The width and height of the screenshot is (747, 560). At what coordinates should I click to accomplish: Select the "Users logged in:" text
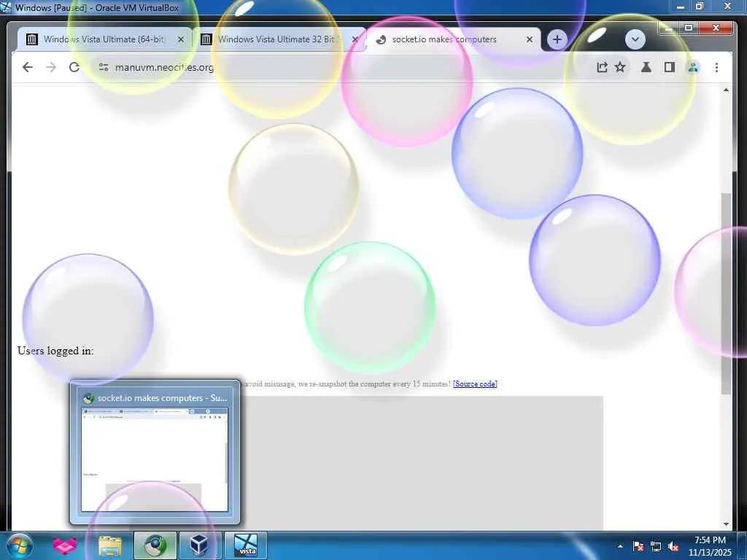[x=55, y=351]
